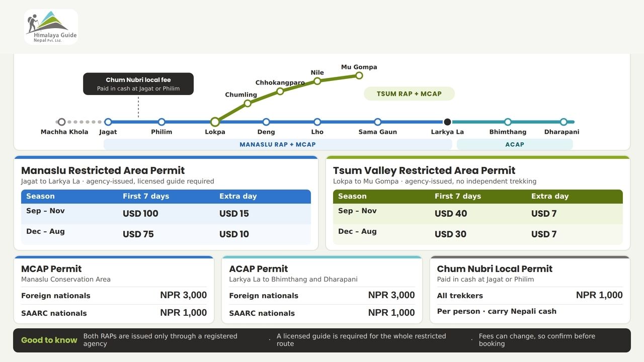Click the Tsum table Extra day header
644x362 pixels.
(550, 196)
